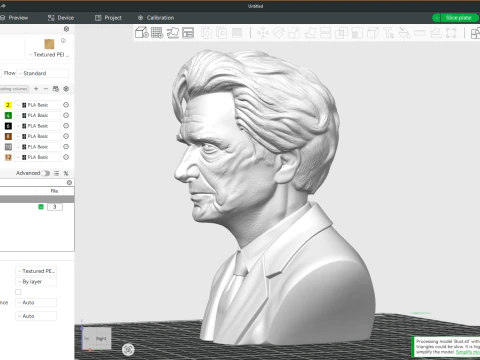The width and height of the screenshot is (480, 360).
Task: Select the Rotate tool in toolbar
Action: coord(279,33)
